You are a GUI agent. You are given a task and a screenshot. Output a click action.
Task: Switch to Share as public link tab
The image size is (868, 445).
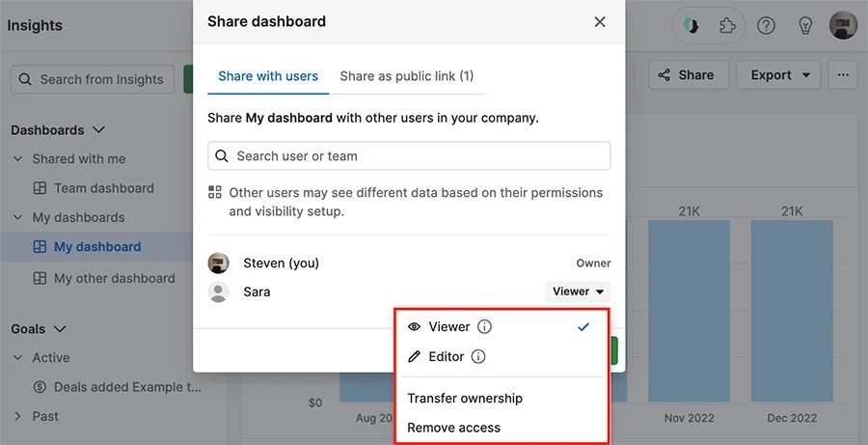pyautogui.click(x=407, y=76)
